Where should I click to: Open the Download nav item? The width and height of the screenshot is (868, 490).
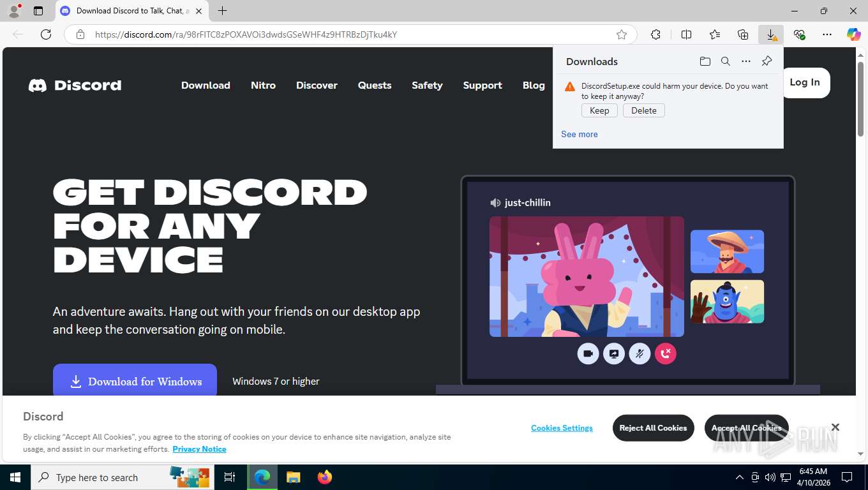click(x=206, y=85)
